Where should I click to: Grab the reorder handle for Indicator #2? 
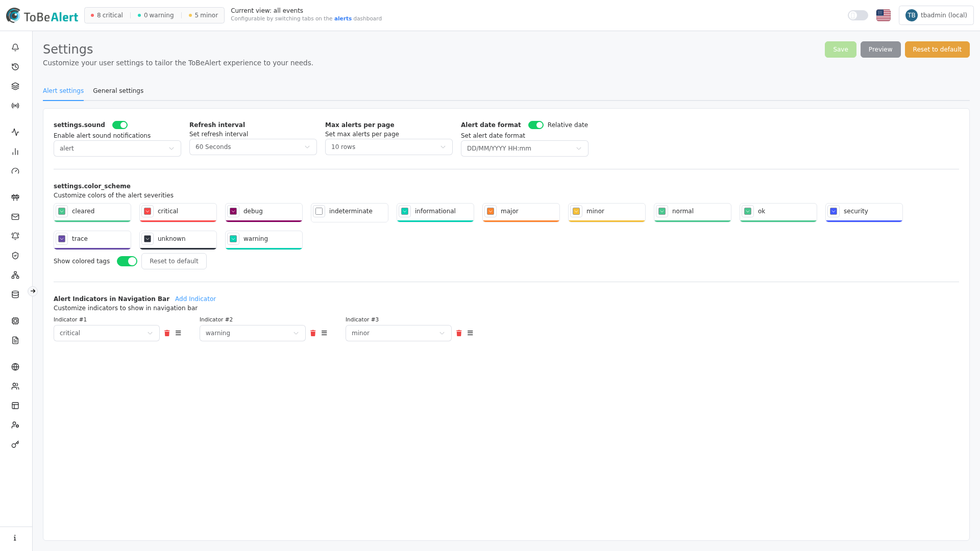pyautogui.click(x=324, y=333)
